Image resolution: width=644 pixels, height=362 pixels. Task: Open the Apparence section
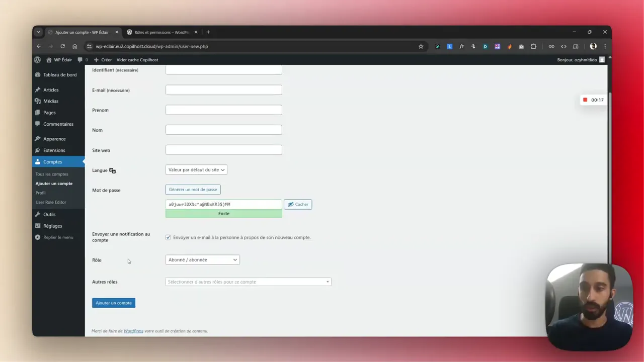(54, 138)
